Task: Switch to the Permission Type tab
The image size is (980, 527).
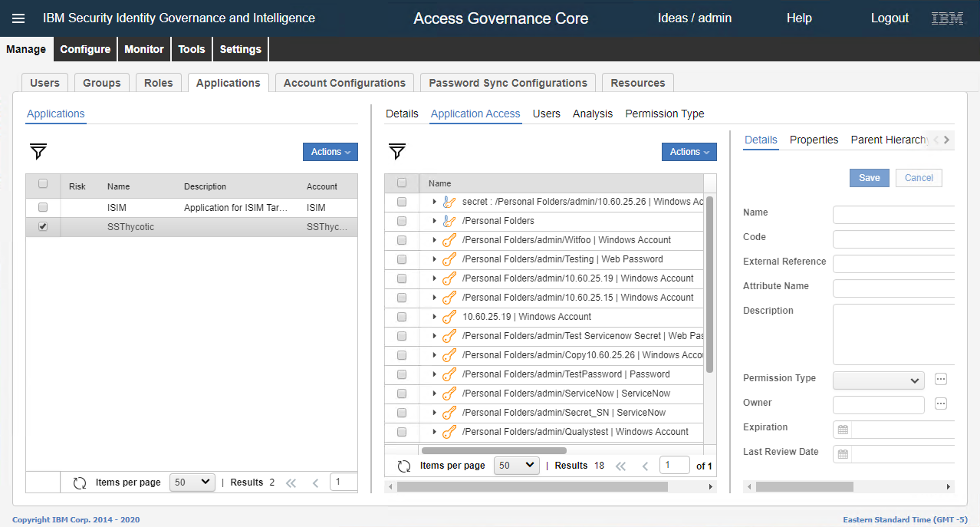Action: (664, 114)
